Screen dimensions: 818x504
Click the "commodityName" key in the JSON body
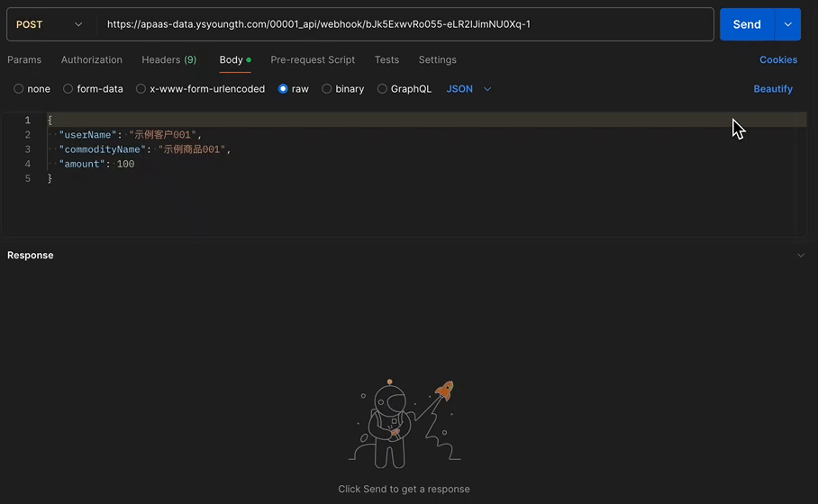[103, 149]
